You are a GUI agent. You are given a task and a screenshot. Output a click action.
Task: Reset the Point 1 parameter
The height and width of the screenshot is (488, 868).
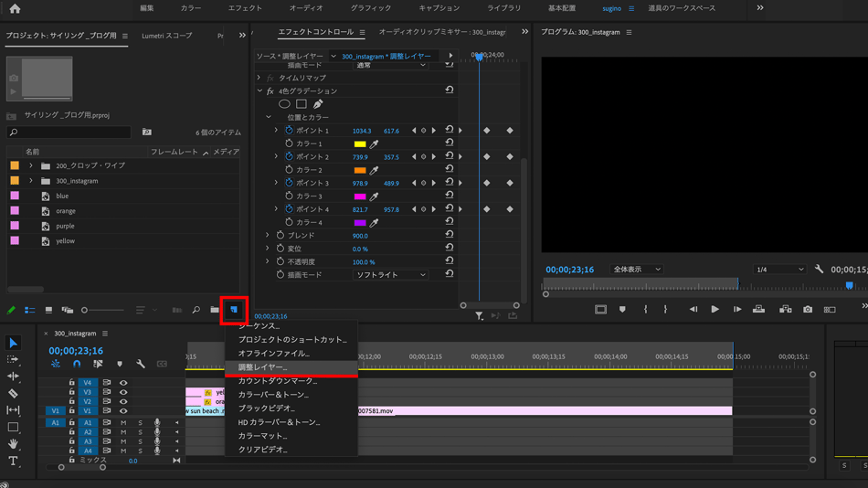(x=449, y=131)
